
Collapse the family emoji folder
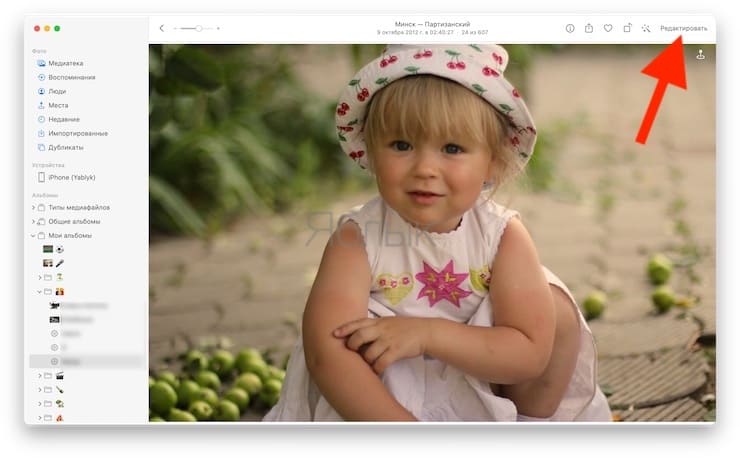coord(40,291)
